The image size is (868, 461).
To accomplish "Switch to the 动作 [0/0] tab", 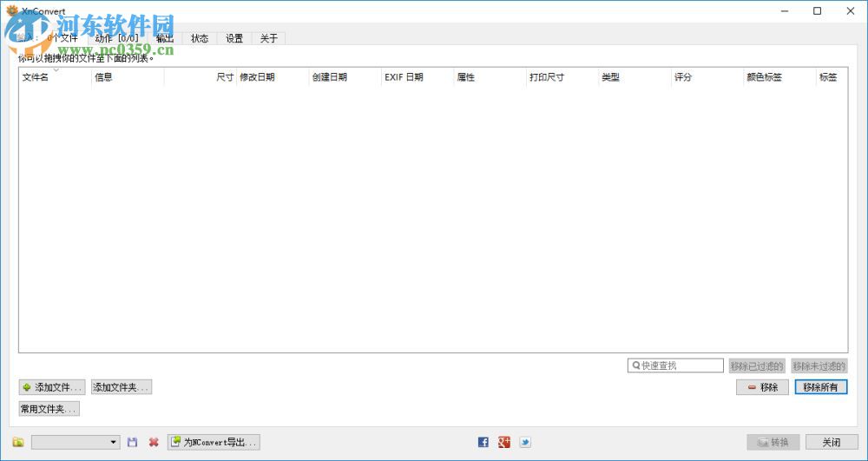I will tap(117, 38).
